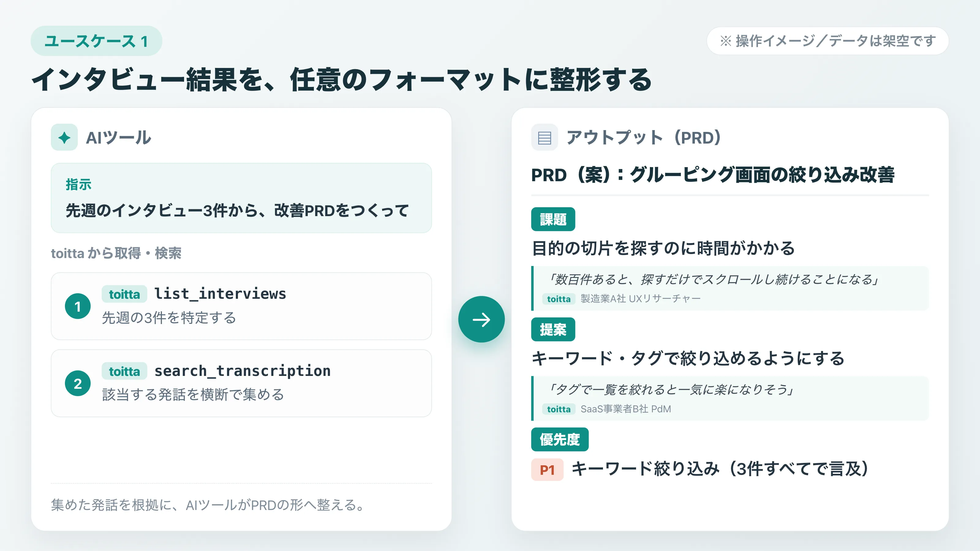Click the 優先度 section tag
Screen dimensions: 980x551
pyautogui.click(x=560, y=440)
